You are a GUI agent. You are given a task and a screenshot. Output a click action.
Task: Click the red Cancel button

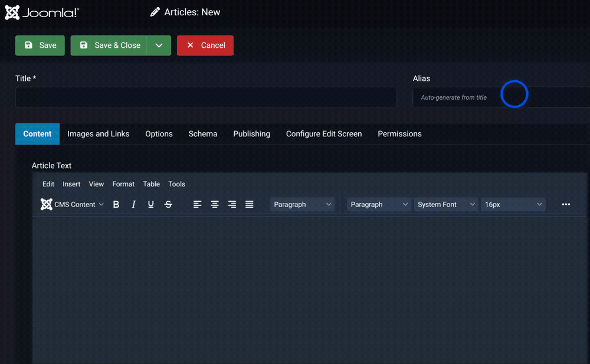click(205, 45)
